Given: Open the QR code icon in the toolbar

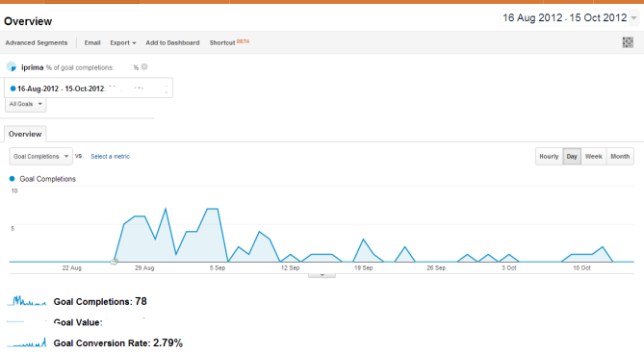Looking at the screenshot, I should tap(628, 42).
